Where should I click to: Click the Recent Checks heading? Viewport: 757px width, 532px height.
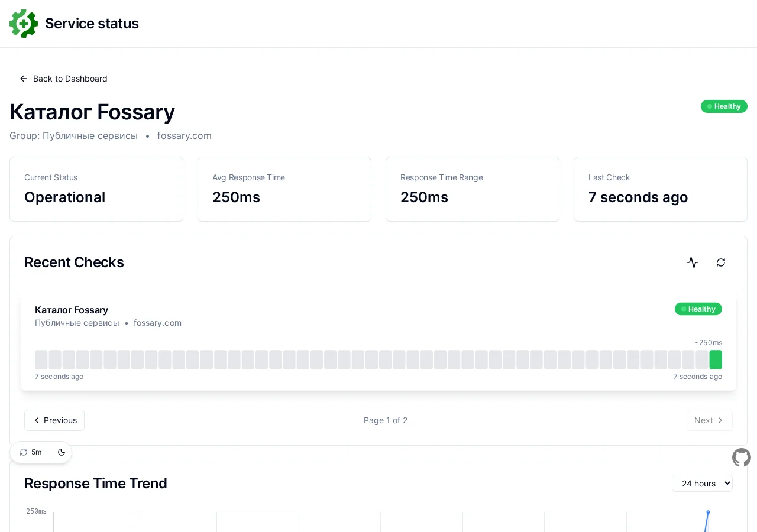pyautogui.click(x=74, y=262)
